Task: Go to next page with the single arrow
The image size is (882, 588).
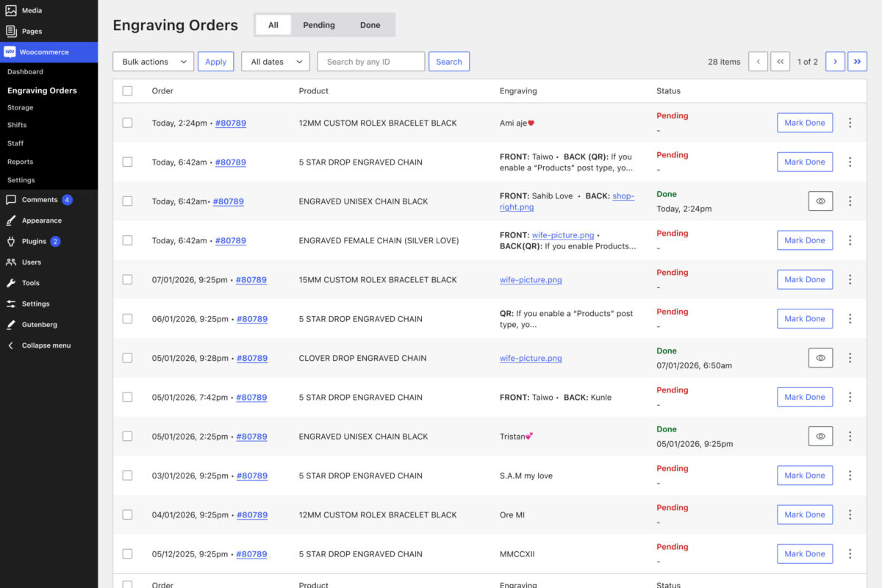Action: [x=835, y=62]
